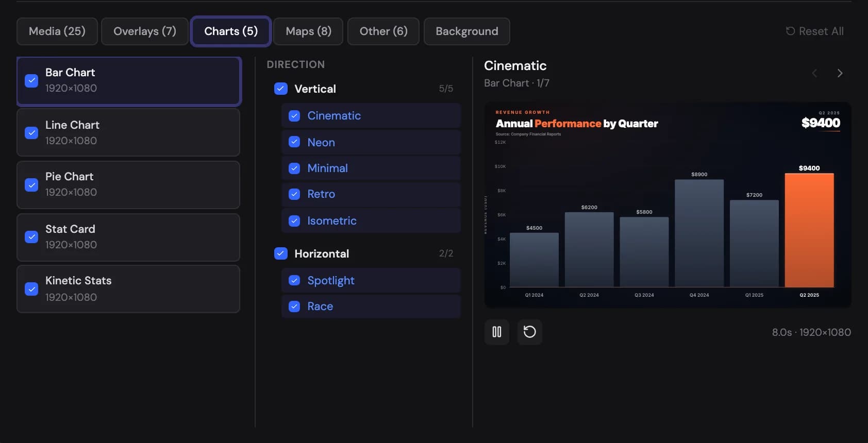The height and width of the screenshot is (443, 868).
Task: Select the Bar Chart card
Action: [128, 81]
